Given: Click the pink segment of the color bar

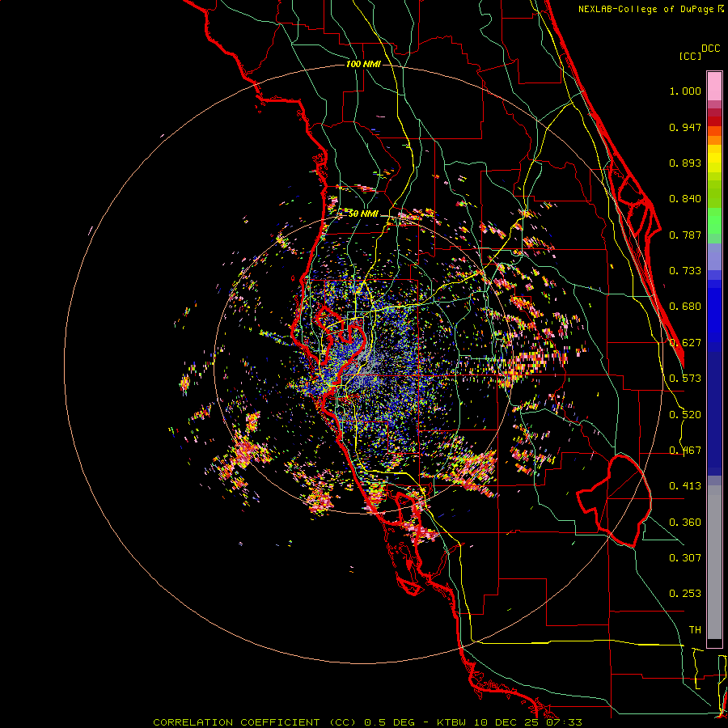Looking at the screenshot, I should [714, 87].
